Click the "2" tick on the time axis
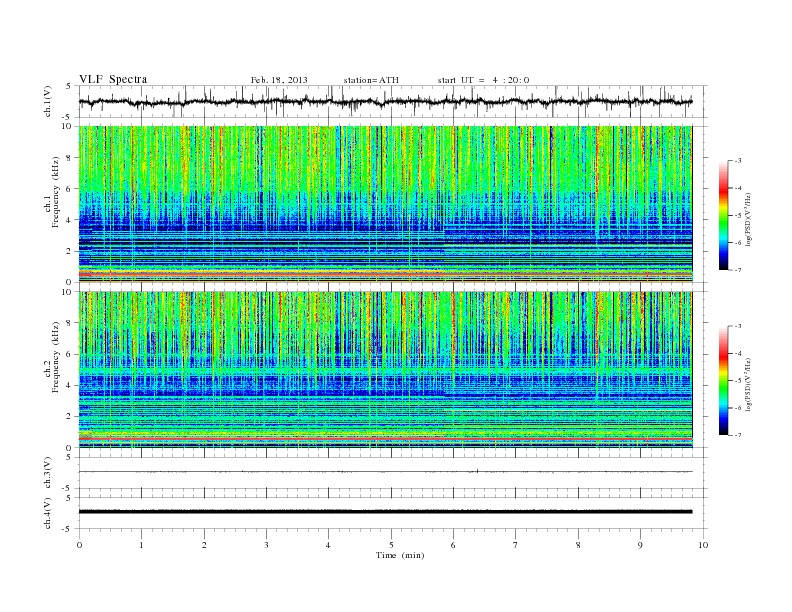The height and width of the screenshot is (612, 792). click(x=204, y=545)
